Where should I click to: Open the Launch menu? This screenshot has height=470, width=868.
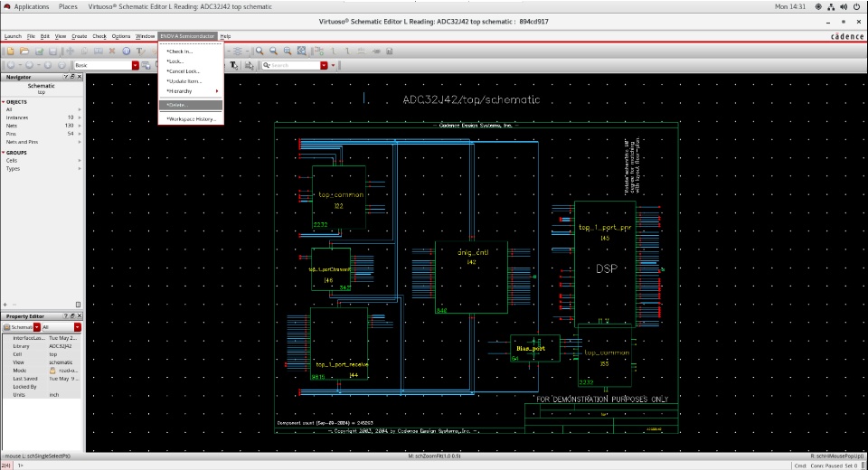pyautogui.click(x=13, y=36)
